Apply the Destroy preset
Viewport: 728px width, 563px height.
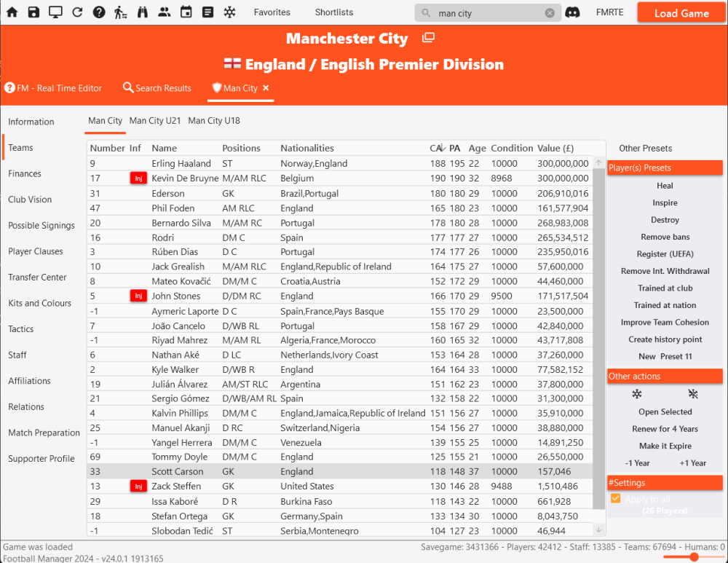point(665,220)
